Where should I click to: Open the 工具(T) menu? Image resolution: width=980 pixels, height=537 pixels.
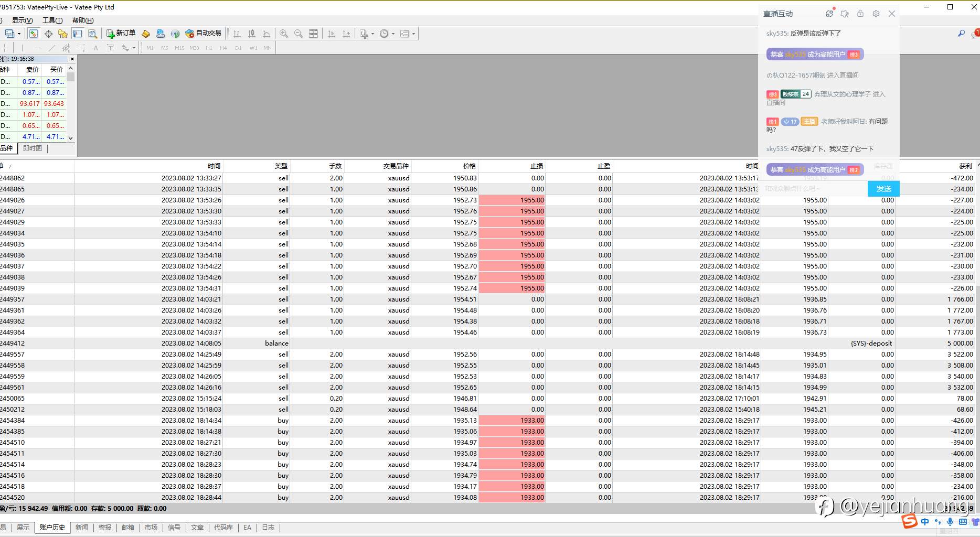[x=52, y=20]
